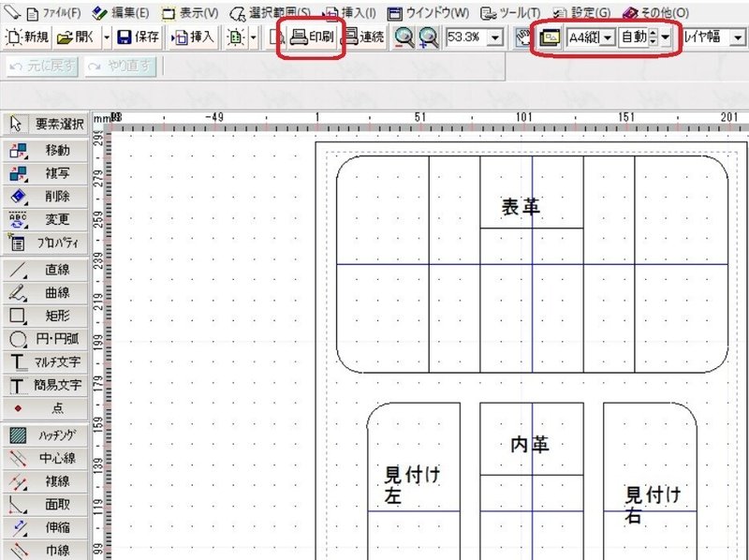
Task: Toggle the paper display icon beside A4縦
Action: click(x=550, y=37)
